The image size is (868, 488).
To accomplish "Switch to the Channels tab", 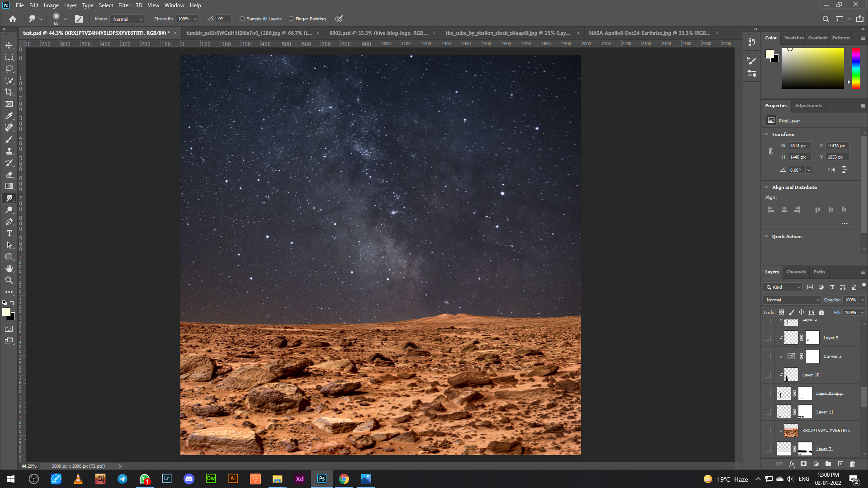I will pyautogui.click(x=796, y=272).
